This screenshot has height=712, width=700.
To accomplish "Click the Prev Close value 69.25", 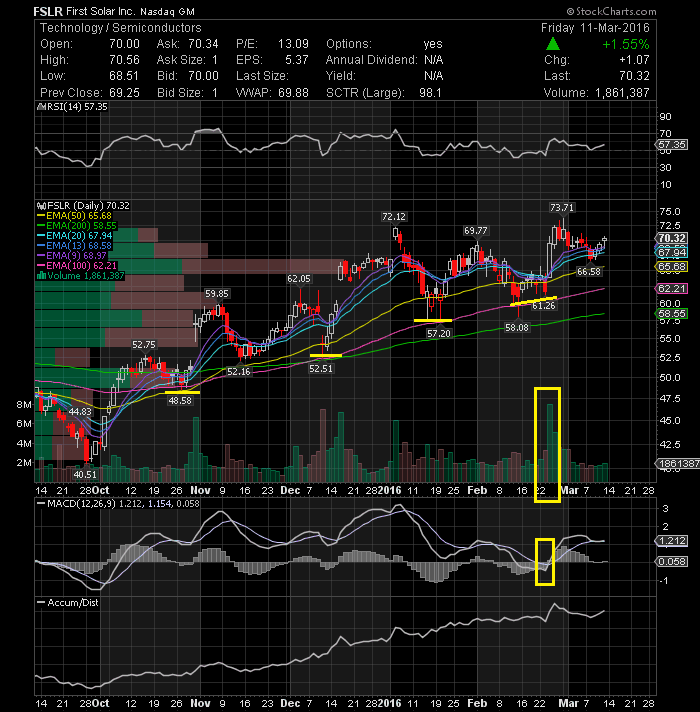I will pyautogui.click(x=124, y=93).
